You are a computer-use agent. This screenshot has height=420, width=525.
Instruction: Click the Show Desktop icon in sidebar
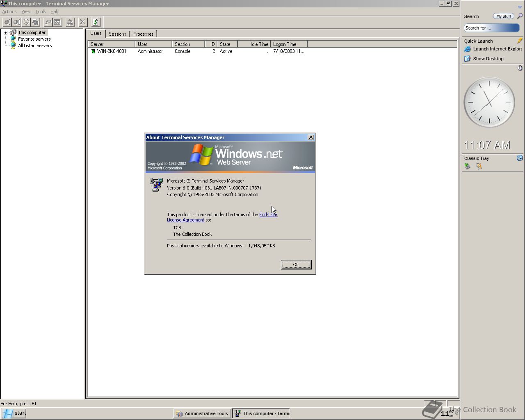[x=467, y=59]
